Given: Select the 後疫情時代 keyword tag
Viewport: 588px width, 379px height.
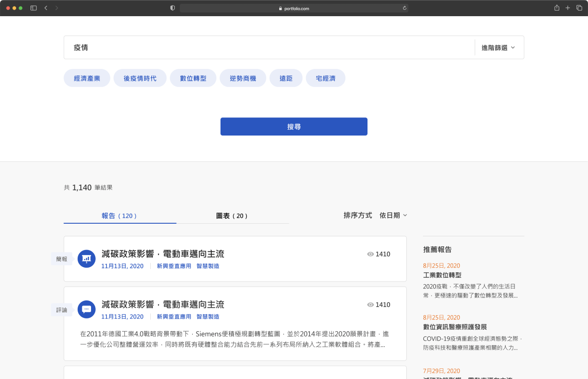Looking at the screenshot, I should click(140, 79).
